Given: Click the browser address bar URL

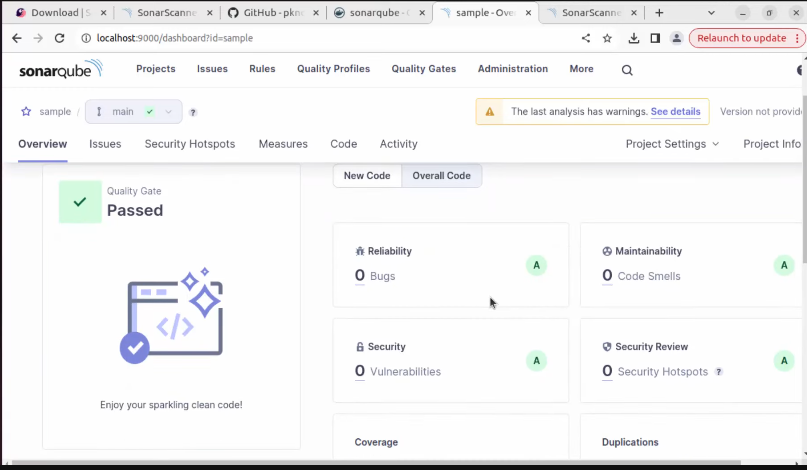Looking at the screenshot, I should point(300,38).
